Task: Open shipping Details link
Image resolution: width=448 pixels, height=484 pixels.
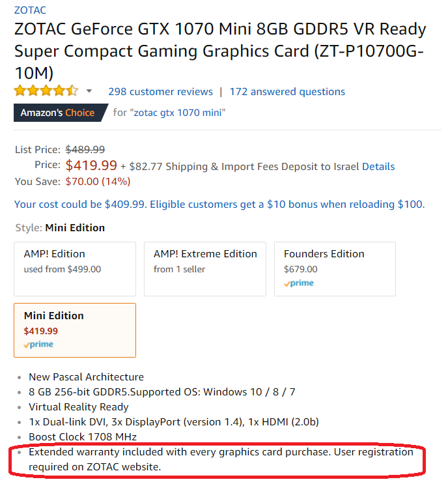Action: tap(378, 166)
